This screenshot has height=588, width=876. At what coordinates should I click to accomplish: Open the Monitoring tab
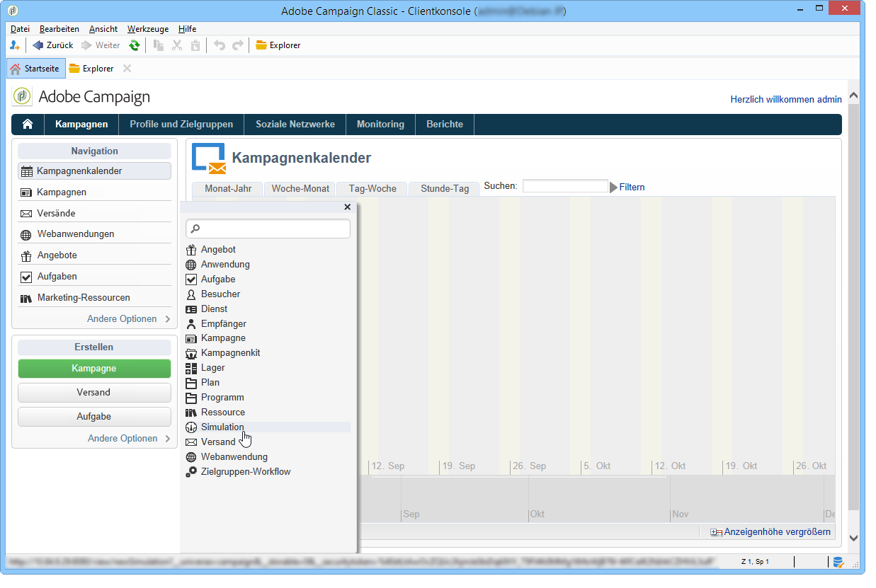tap(380, 125)
